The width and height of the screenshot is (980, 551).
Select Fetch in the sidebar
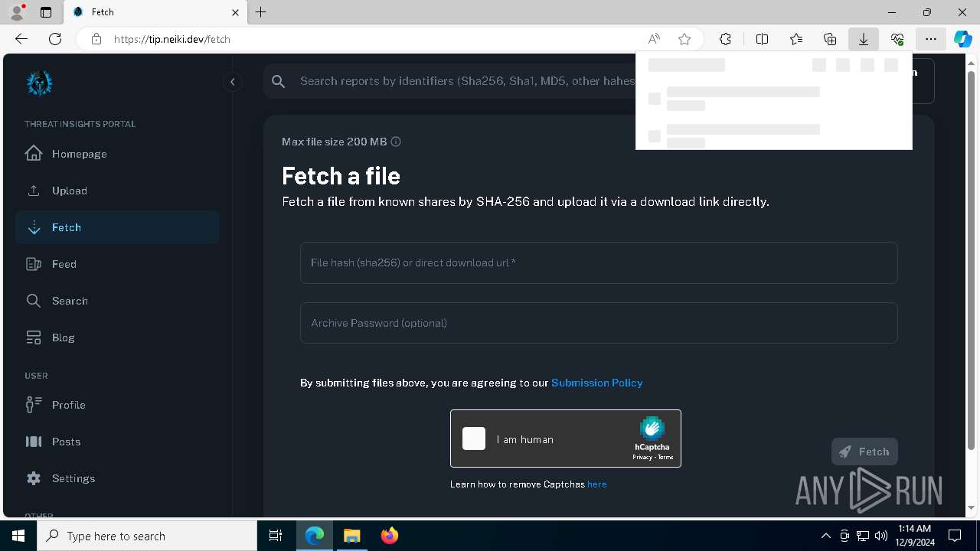(x=117, y=227)
